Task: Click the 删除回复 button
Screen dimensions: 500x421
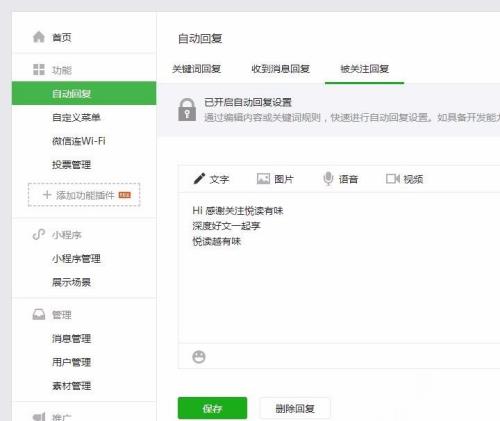Action: coord(295,408)
